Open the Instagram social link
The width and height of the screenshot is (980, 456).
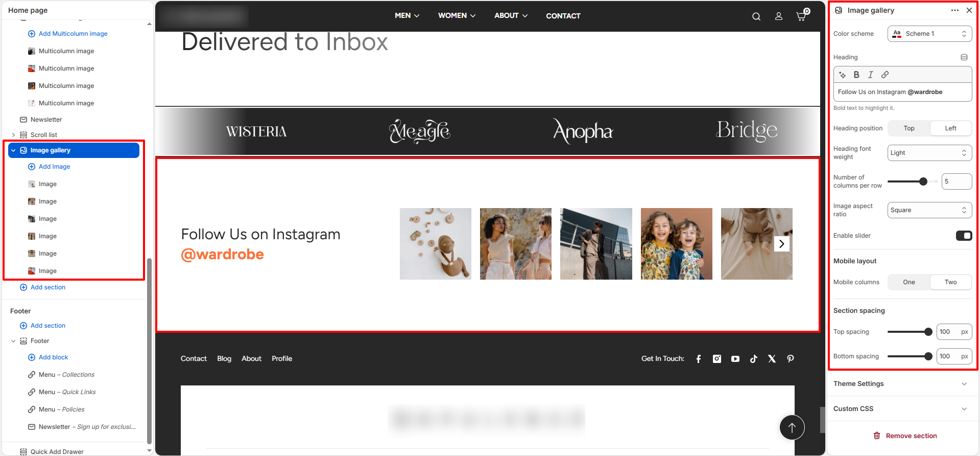coord(717,359)
